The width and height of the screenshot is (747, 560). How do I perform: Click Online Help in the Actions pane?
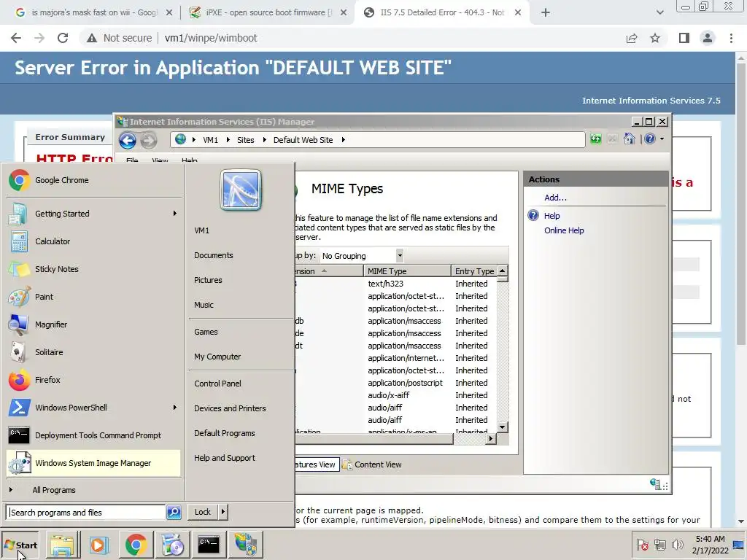[x=564, y=230]
